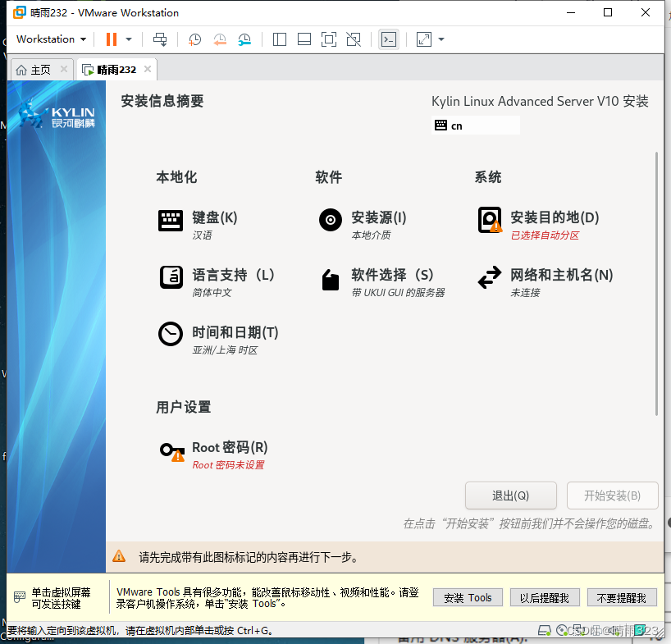Click 简体中文 language text

coord(212,293)
